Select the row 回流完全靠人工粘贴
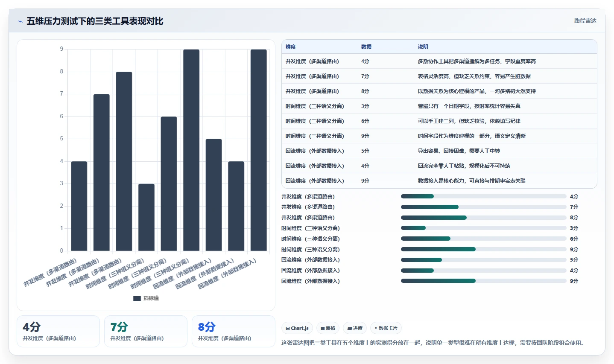Screen dimensions: 614x364 (x=439, y=166)
